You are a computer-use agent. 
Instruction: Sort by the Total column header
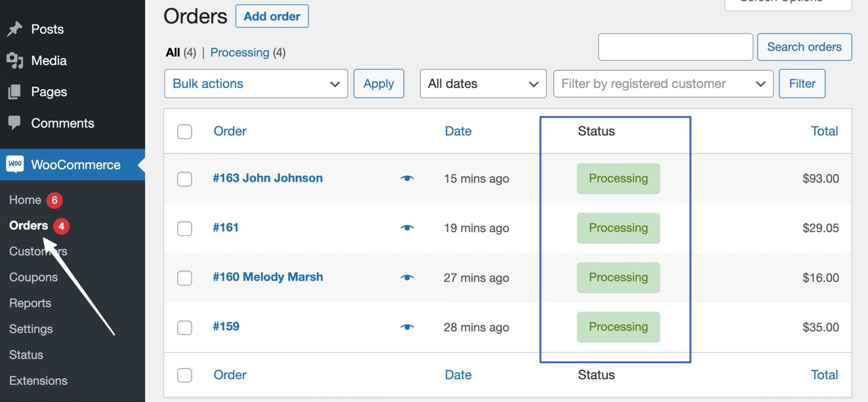coord(824,131)
